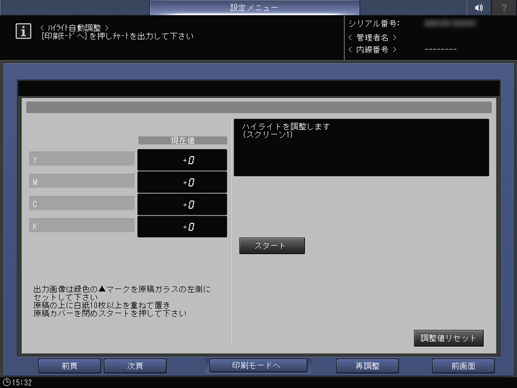This screenshot has height=388, width=517.
Task: Click the 調整値リセット button
Action: pyautogui.click(x=449, y=338)
